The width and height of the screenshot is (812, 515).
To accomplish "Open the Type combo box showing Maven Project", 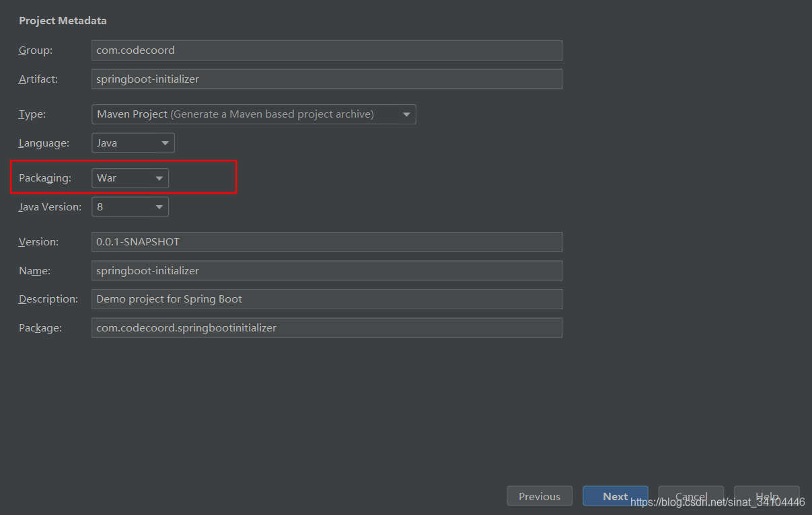I will pos(254,114).
